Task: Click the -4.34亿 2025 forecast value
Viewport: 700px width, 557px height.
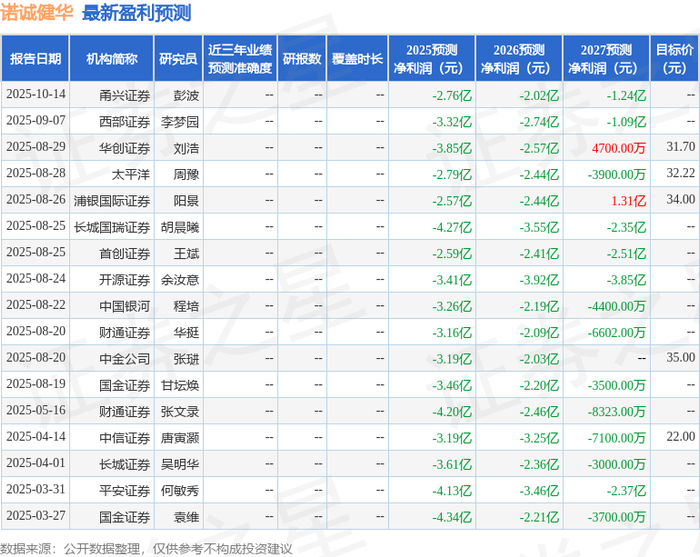Action: coord(451,516)
